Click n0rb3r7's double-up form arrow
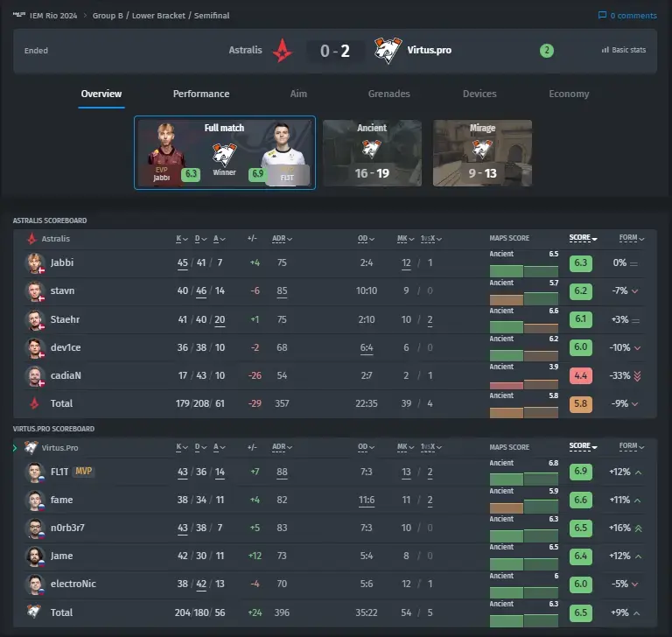The height and width of the screenshot is (637, 672). pos(638,528)
